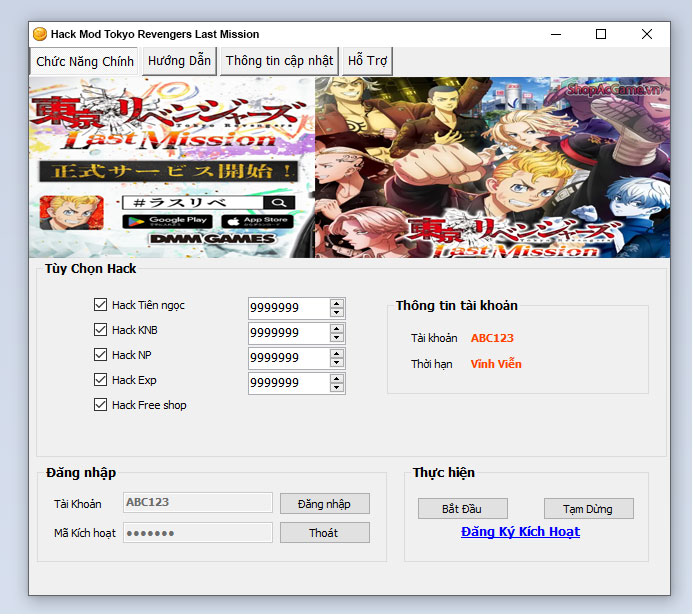
Task: Toggle the Hack KNB checkbox
Action: [x=100, y=330]
